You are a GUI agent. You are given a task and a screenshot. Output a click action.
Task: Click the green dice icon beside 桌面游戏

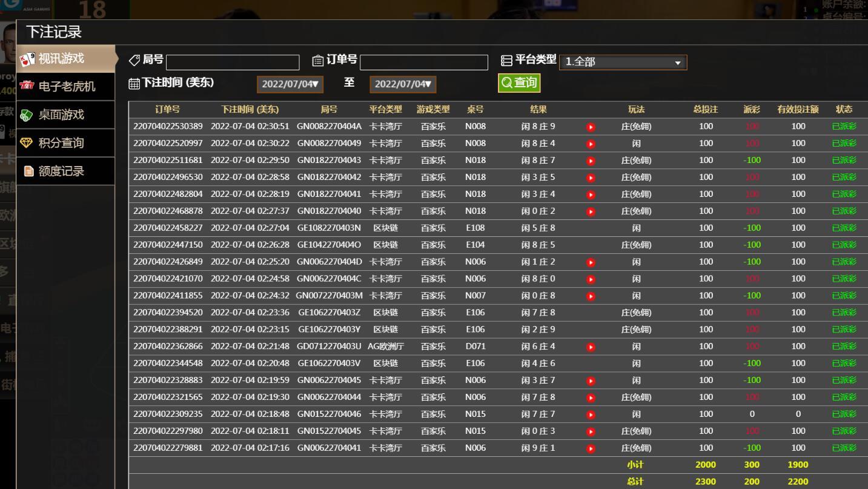click(27, 115)
